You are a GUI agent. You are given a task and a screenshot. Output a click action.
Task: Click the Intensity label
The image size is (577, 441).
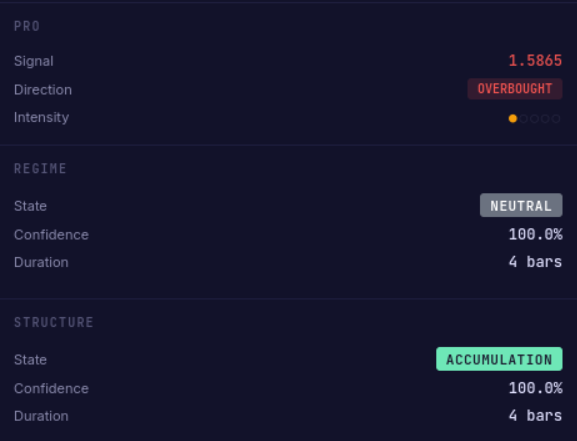pos(42,118)
